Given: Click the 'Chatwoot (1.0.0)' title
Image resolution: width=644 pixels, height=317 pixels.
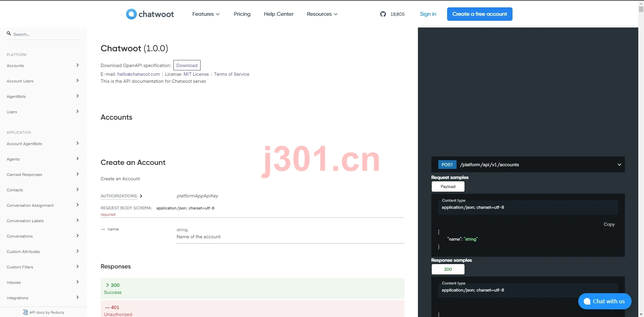Looking at the screenshot, I should click(x=134, y=49).
